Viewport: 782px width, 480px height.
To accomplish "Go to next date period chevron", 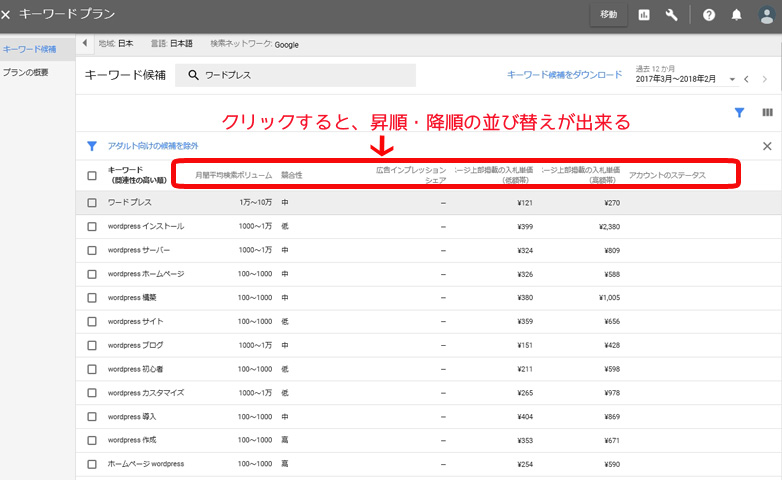I will click(765, 79).
